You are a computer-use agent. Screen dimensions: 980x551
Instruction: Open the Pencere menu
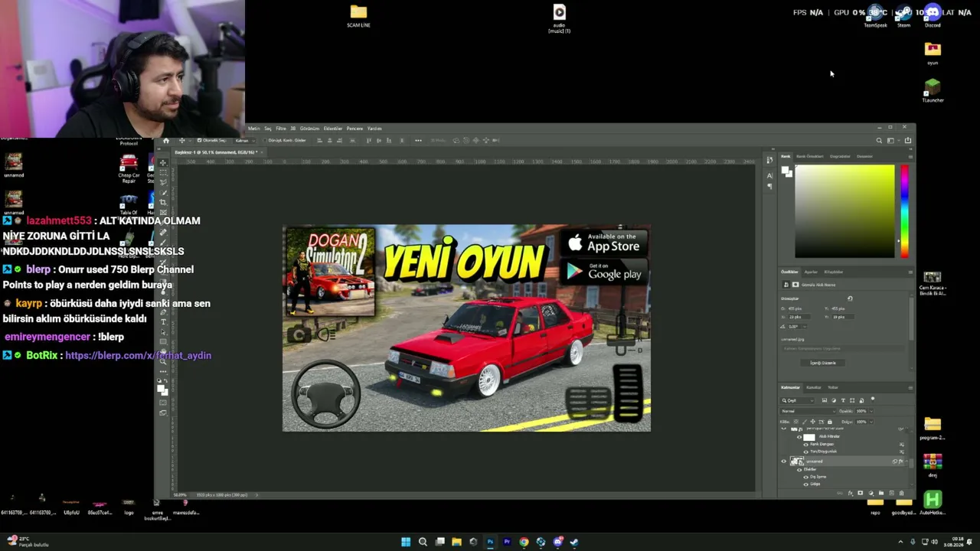coord(354,129)
